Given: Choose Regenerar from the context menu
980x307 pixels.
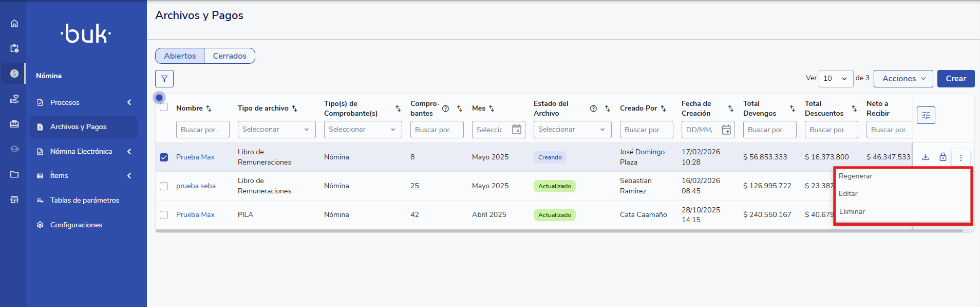Looking at the screenshot, I should tap(855, 176).
